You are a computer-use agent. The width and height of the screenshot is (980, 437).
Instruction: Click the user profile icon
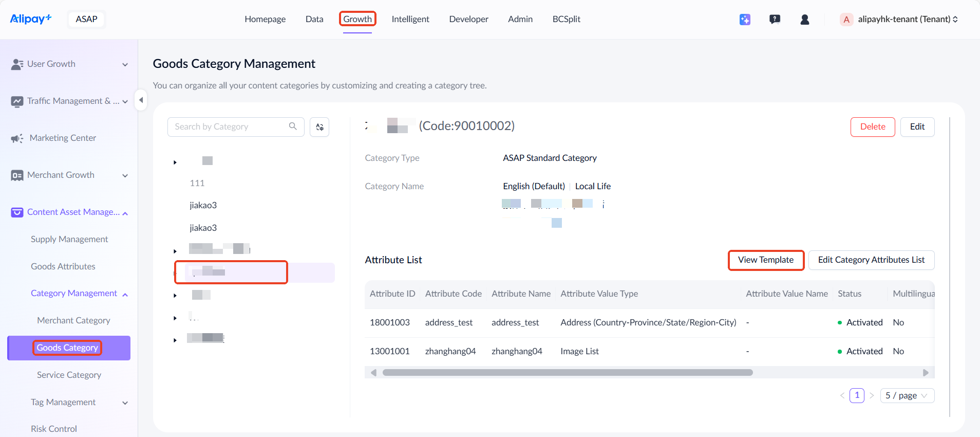pos(805,20)
